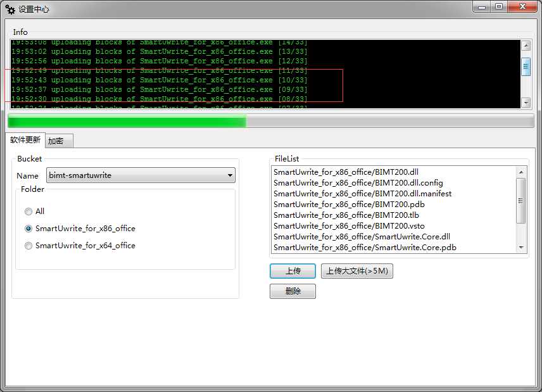The height and width of the screenshot is (392, 542).
Task: Click the 删除 delete button
Action: point(293,291)
